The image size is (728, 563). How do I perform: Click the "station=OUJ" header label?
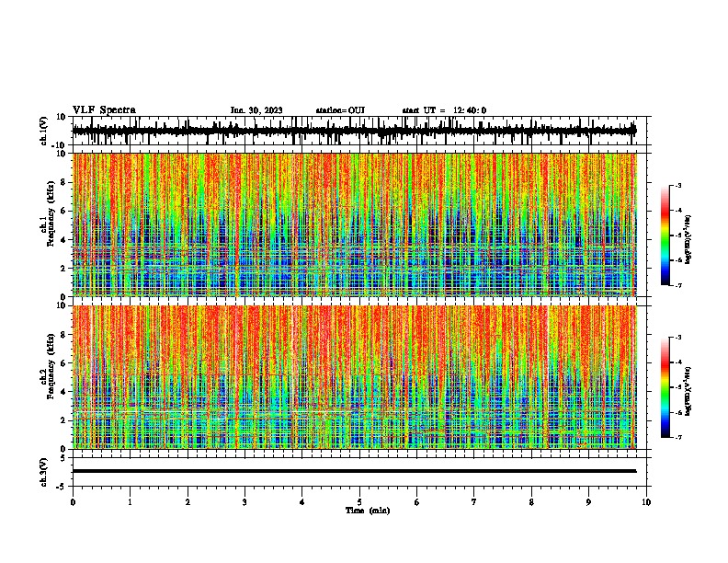point(340,110)
